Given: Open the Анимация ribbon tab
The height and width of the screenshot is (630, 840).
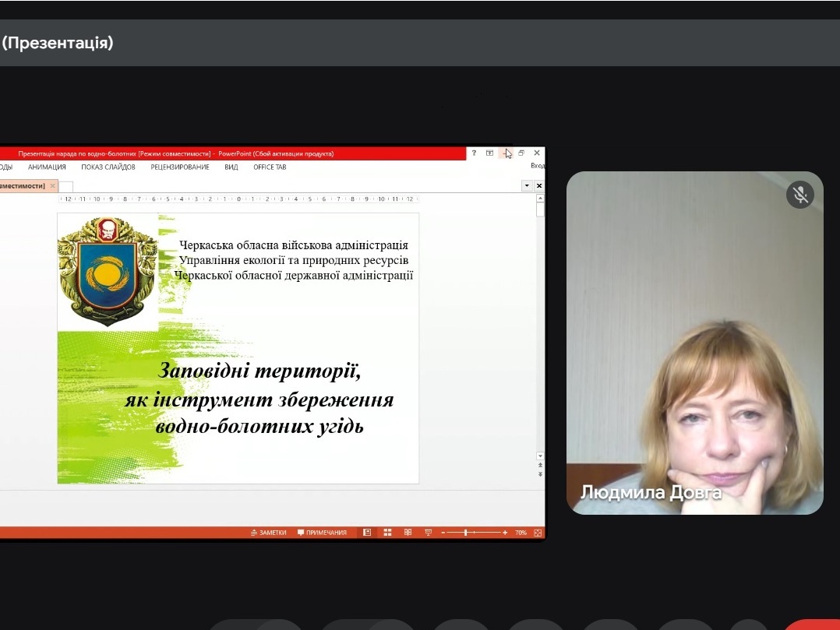Looking at the screenshot, I should [47, 167].
